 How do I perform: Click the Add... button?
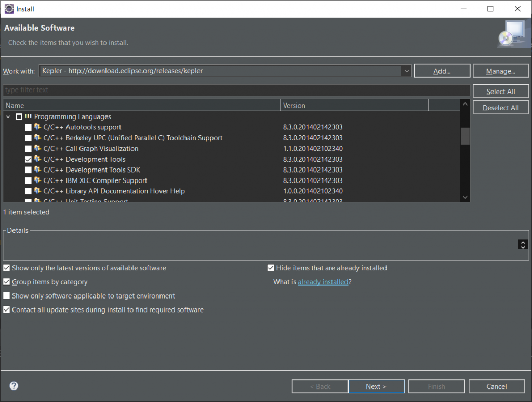[442, 71]
